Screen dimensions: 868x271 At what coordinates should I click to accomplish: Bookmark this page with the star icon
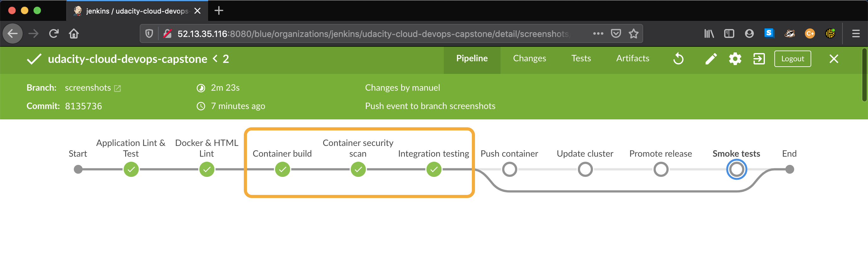click(x=633, y=33)
